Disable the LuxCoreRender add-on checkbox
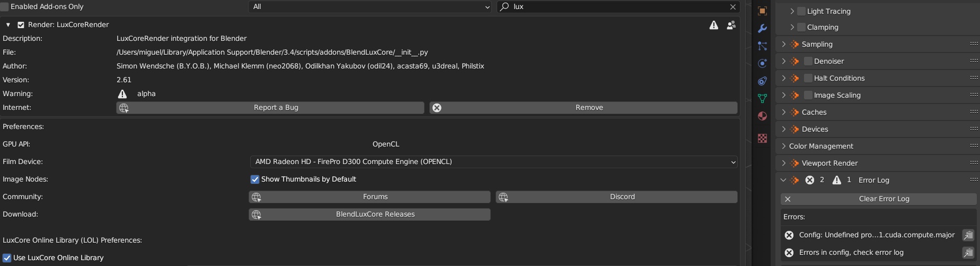The width and height of the screenshot is (980, 266). [21, 25]
